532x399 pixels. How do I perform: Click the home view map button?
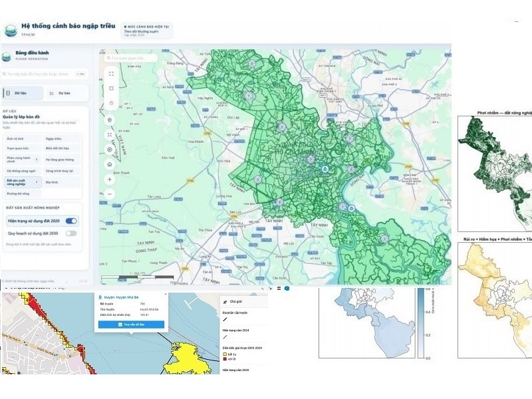[x=110, y=164]
